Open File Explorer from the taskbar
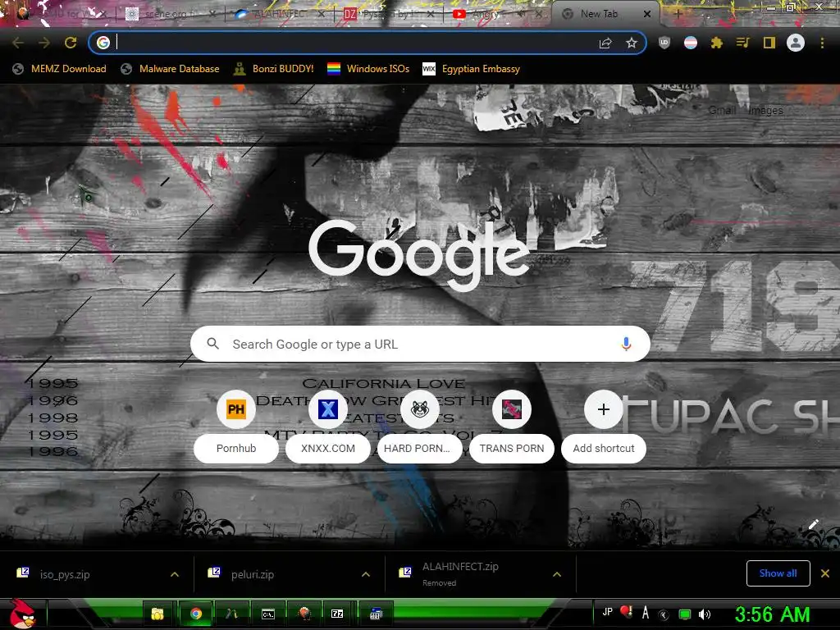Image resolution: width=840 pixels, height=630 pixels. (157, 614)
